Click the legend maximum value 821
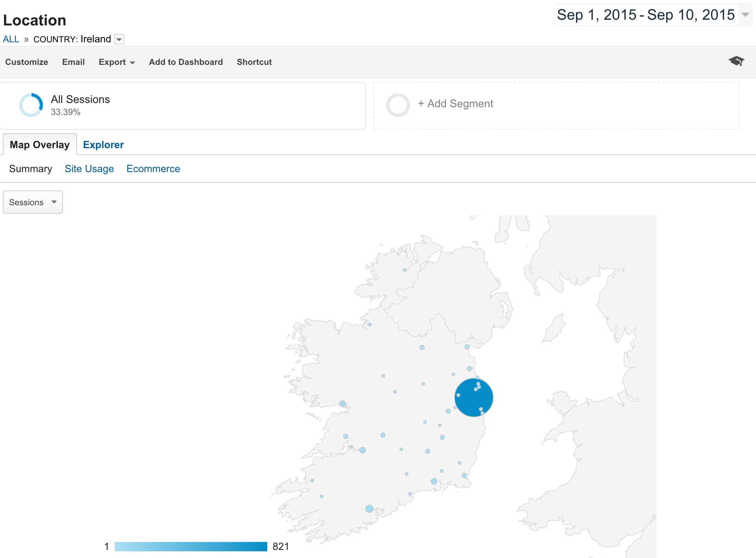Screen dimensions: 756x558 click(281, 546)
